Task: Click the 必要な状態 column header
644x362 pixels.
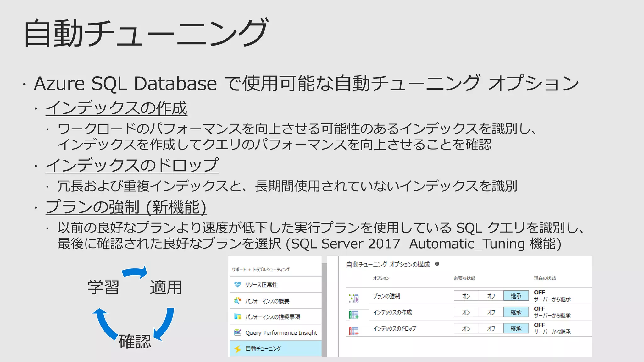Action: (464, 278)
